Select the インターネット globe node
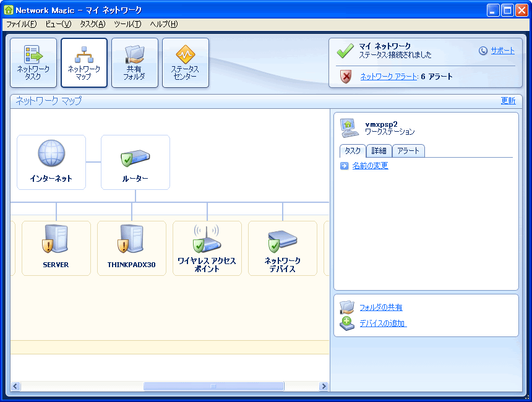Screen dimensions: 532x402 point(51,162)
